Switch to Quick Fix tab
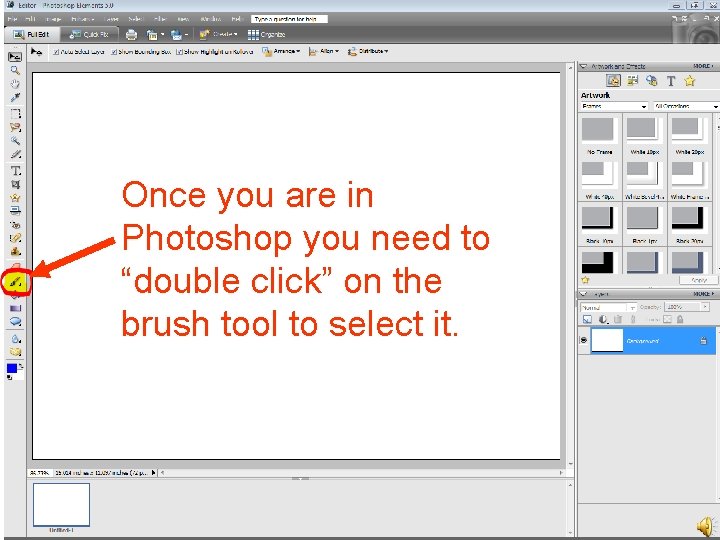 click(x=89, y=34)
